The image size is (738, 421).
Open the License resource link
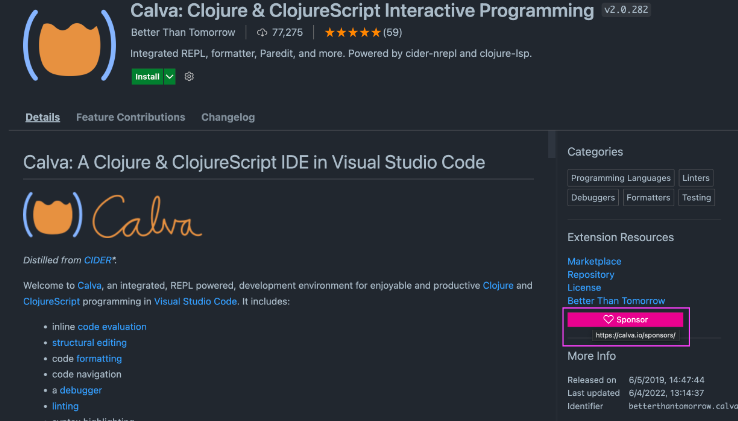click(584, 288)
